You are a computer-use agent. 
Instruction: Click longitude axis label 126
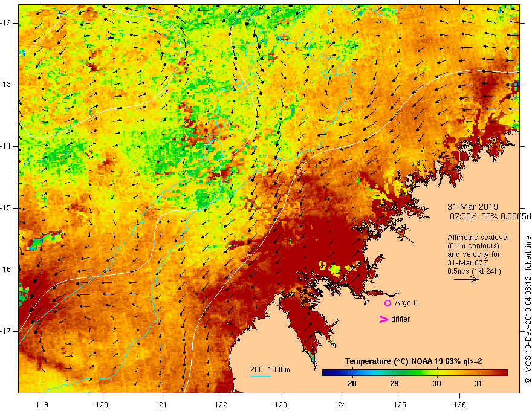click(x=459, y=404)
